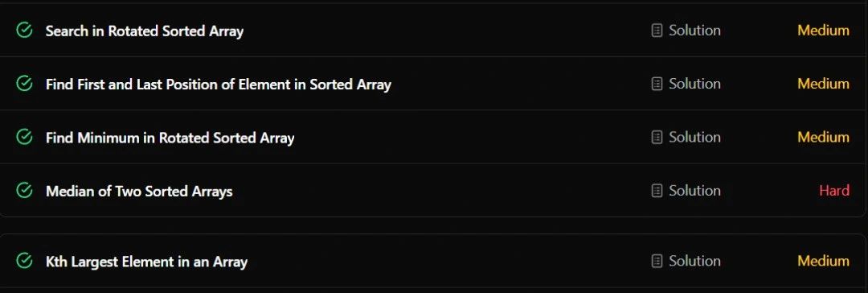The image size is (868, 293).
Task: Open the Kth Largest Element in an Array problem
Action: 146,262
